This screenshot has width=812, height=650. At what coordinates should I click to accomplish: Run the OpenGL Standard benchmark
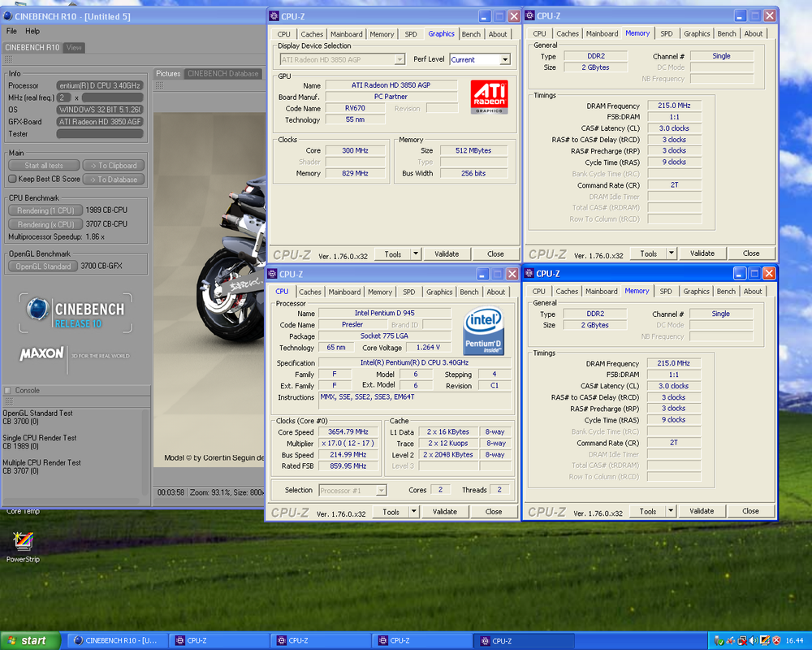click(x=43, y=266)
